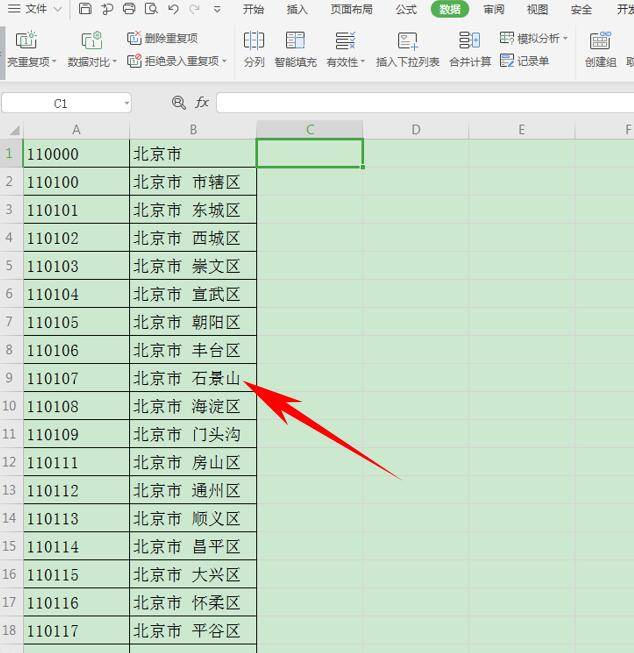Screen dimensions: 634x653
Task: Click 删除重复项 button
Action: (x=162, y=38)
